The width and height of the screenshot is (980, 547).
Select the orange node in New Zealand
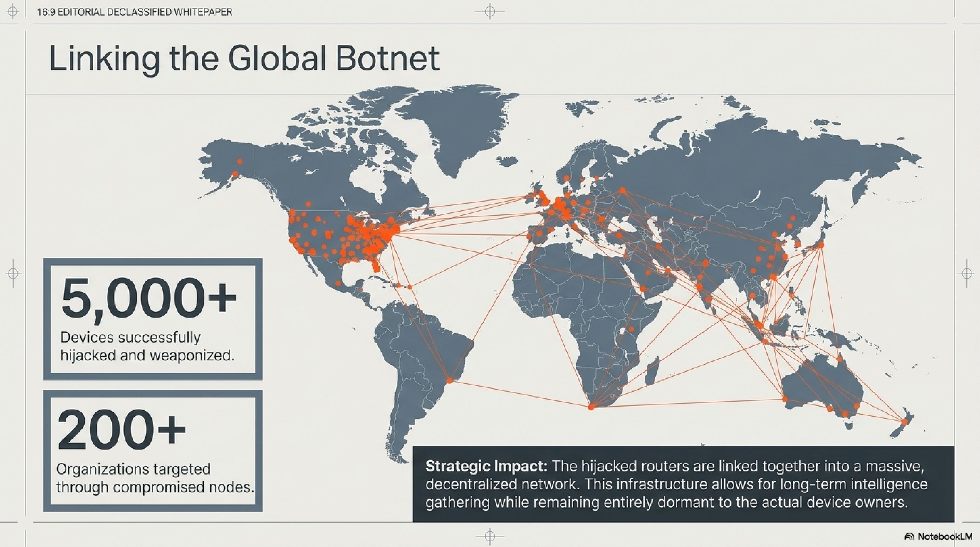pyautogui.click(x=905, y=422)
